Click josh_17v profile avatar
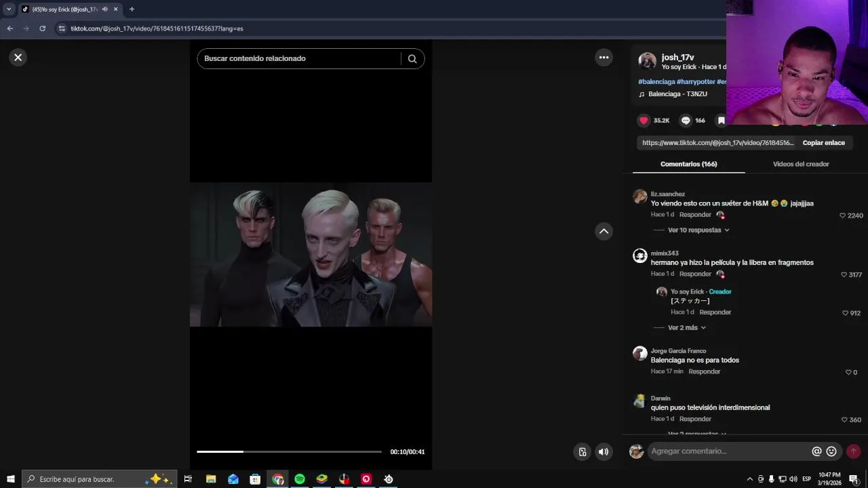 pyautogui.click(x=647, y=61)
